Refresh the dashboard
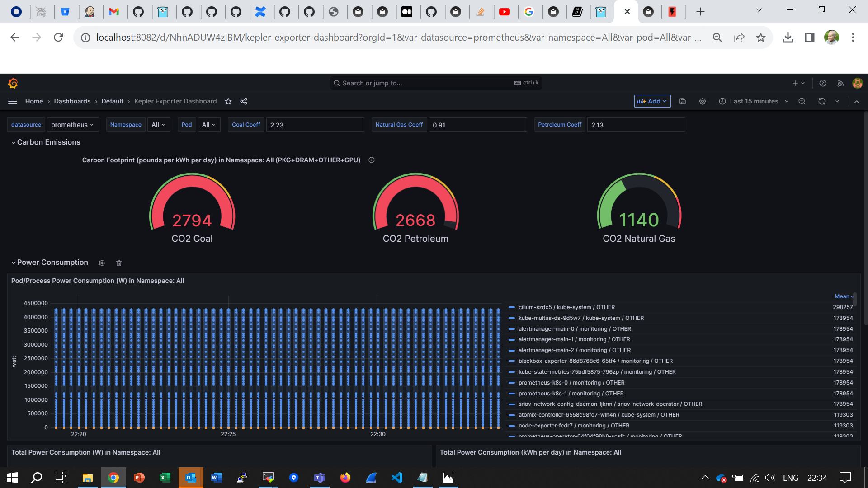Image resolution: width=868 pixels, height=488 pixels. pyautogui.click(x=822, y=101)
